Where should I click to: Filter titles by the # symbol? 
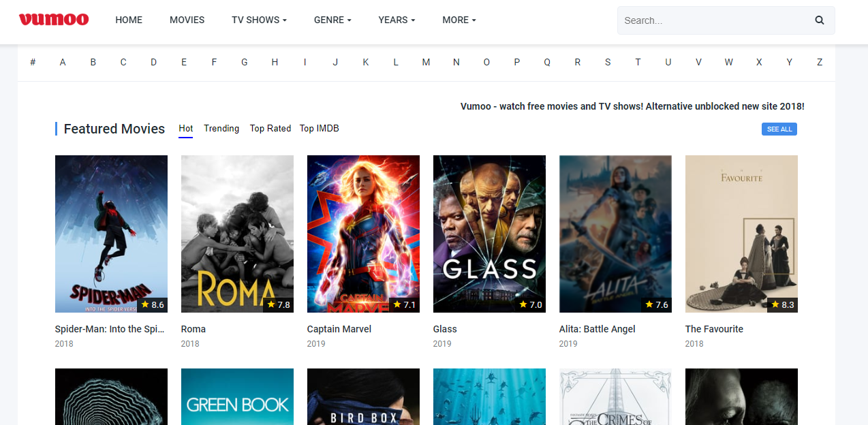pyautogui.click(x=33, y=62)
